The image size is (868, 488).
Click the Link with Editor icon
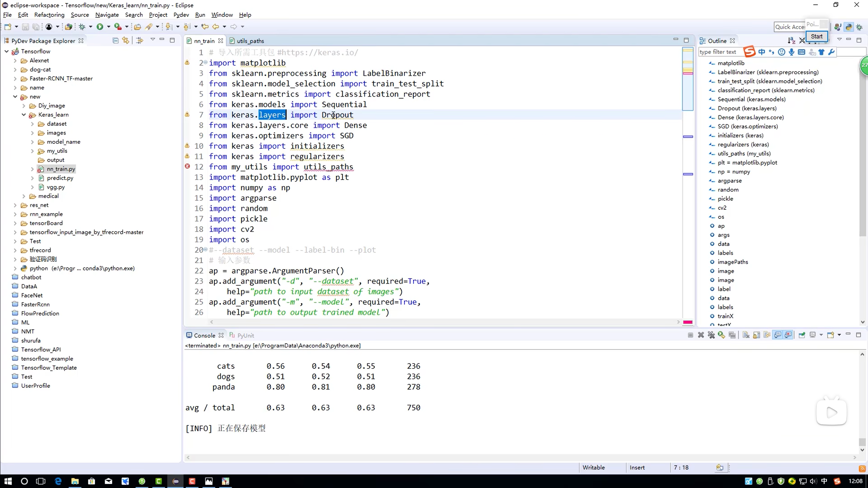[x=126, y=40]
